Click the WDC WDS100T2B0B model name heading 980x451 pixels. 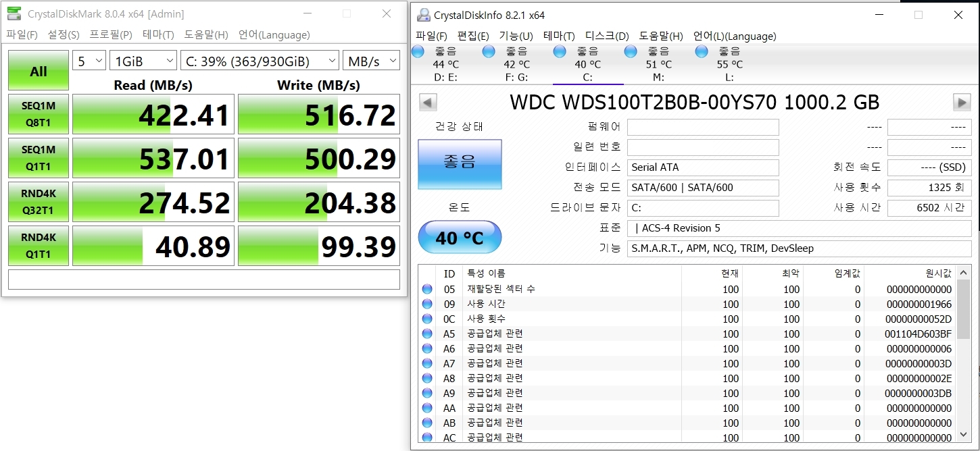click(x=695, y=102)
